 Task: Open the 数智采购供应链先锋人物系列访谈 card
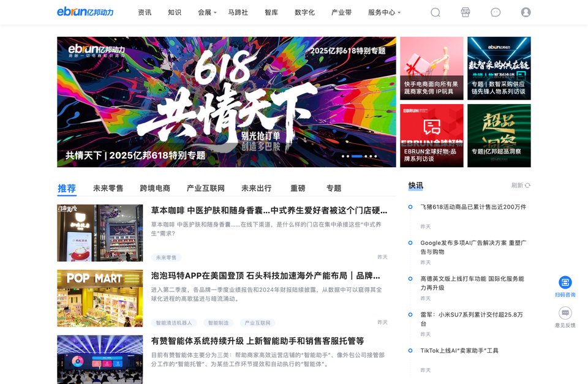tap(499, 68)
